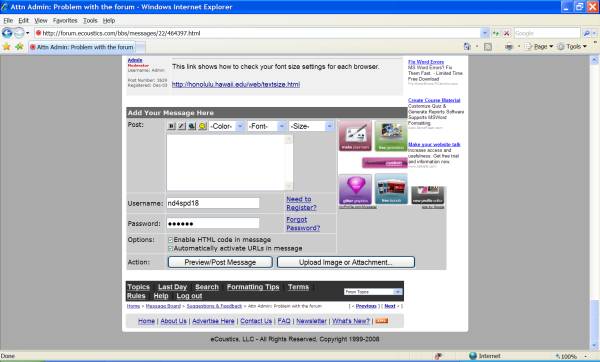This screenshot has width=600, height=362.
Task: Open the -Font- dropdown
Action: pyautogui.click(x=267, y=126)
